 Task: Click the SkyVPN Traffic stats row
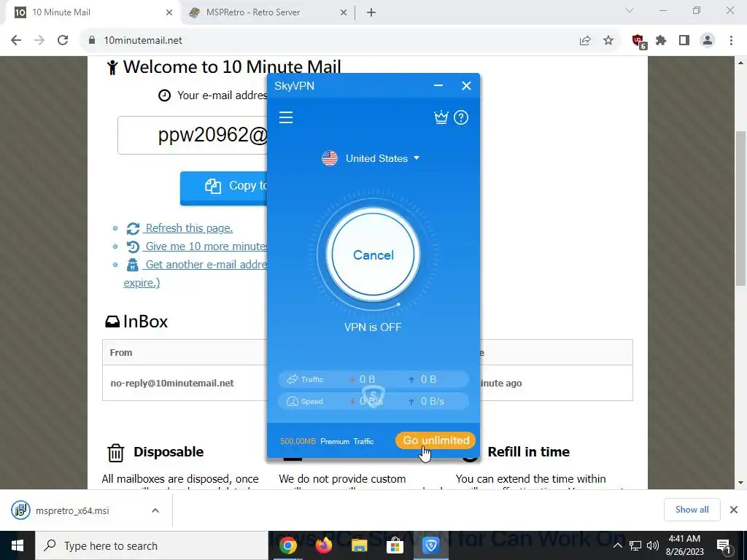tap(373, 379)
